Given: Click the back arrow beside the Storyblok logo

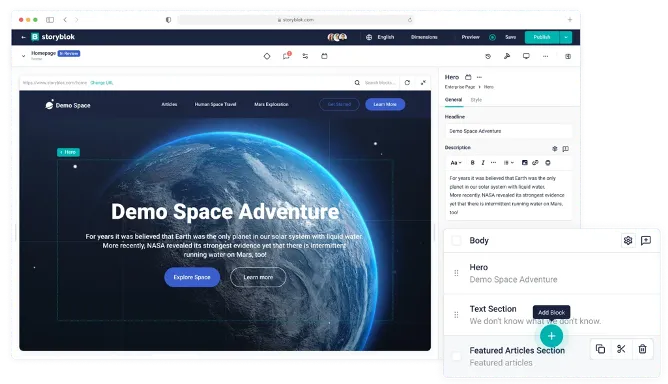Looking at the screenshot, I should click(23, 37).
